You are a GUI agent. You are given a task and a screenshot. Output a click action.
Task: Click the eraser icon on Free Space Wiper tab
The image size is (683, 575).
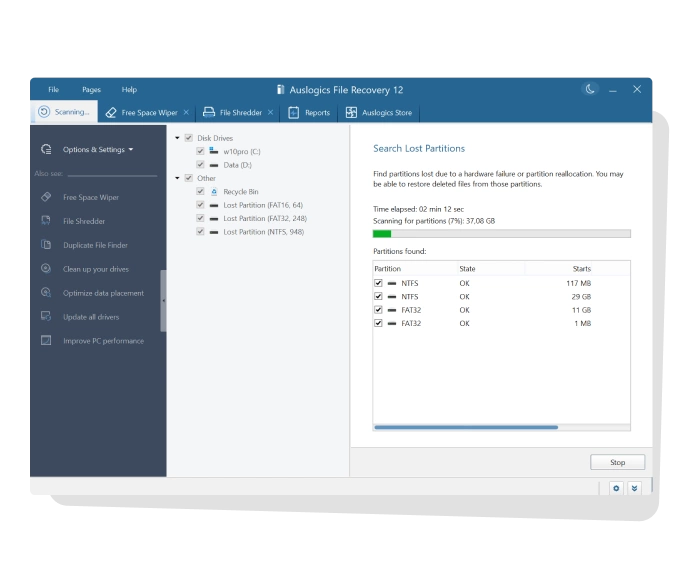[111, 112]
